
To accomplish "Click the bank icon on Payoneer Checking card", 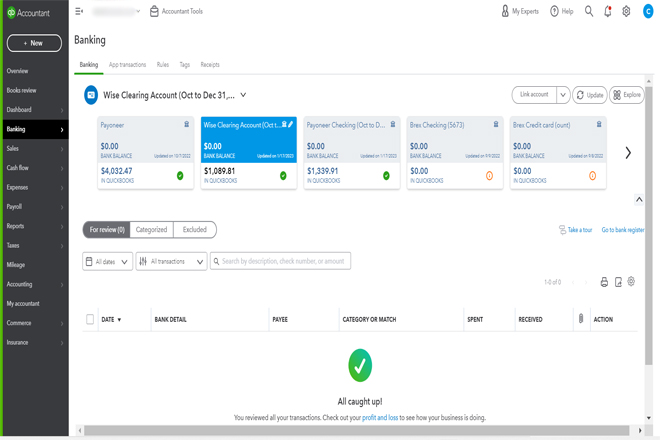I will [x=393, y=124].
